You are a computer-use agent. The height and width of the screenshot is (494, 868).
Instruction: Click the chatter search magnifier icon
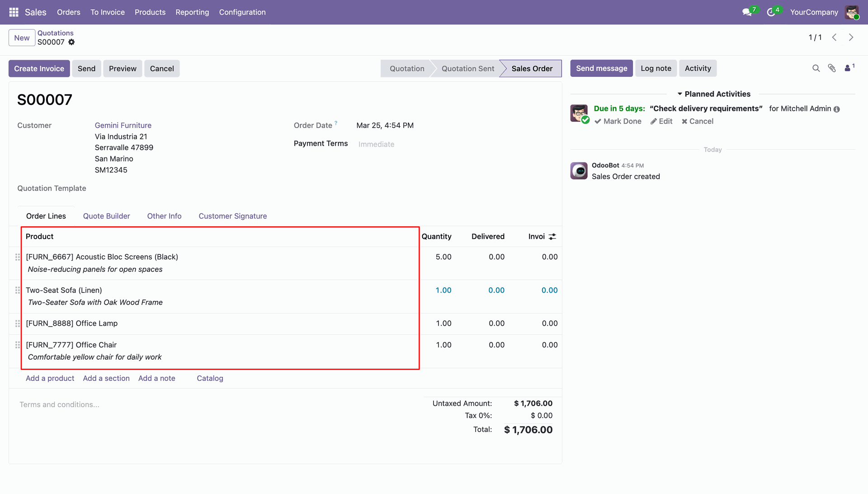click(x=816, y=68)
